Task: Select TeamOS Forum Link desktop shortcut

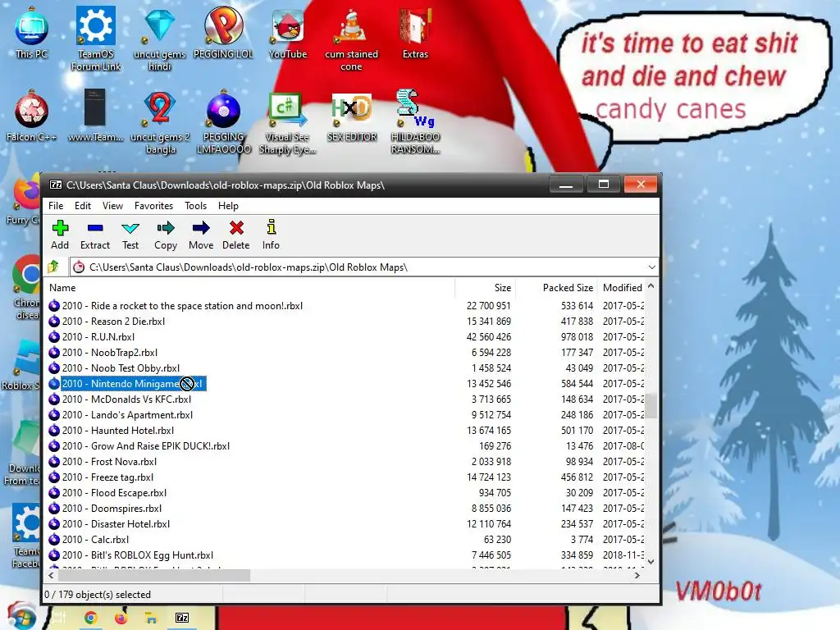Action: coord(96,39)
